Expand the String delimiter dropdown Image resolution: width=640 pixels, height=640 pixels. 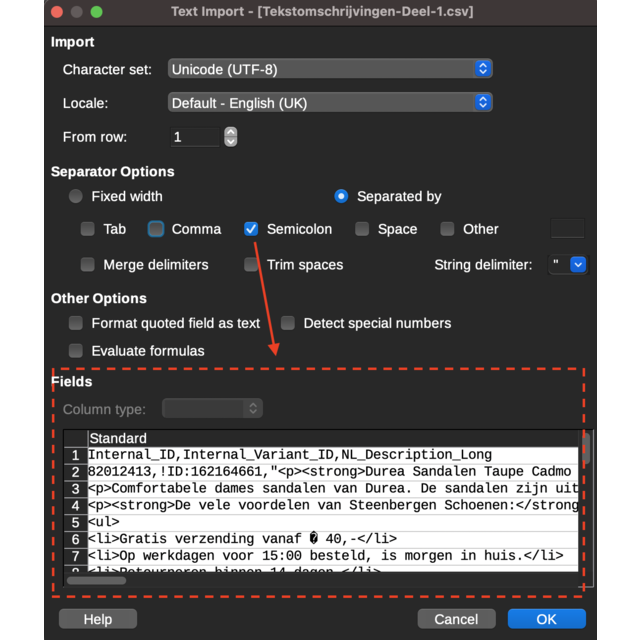pos(577,265)
